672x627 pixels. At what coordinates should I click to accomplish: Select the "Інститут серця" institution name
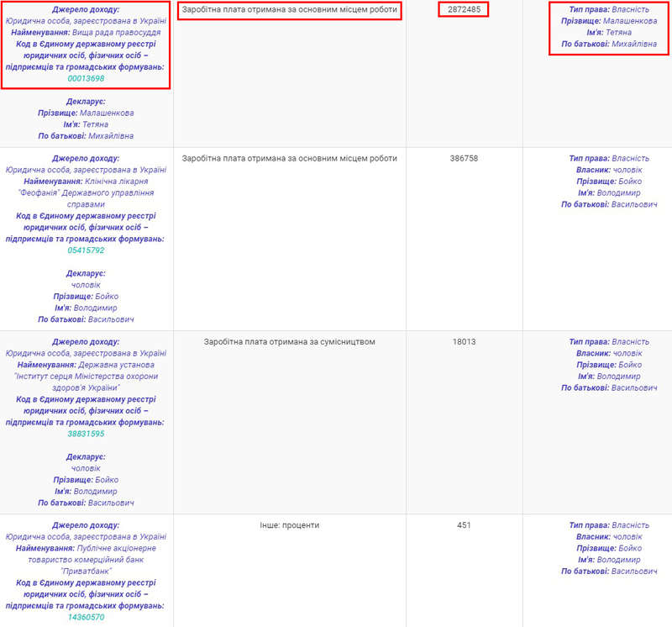86,376
